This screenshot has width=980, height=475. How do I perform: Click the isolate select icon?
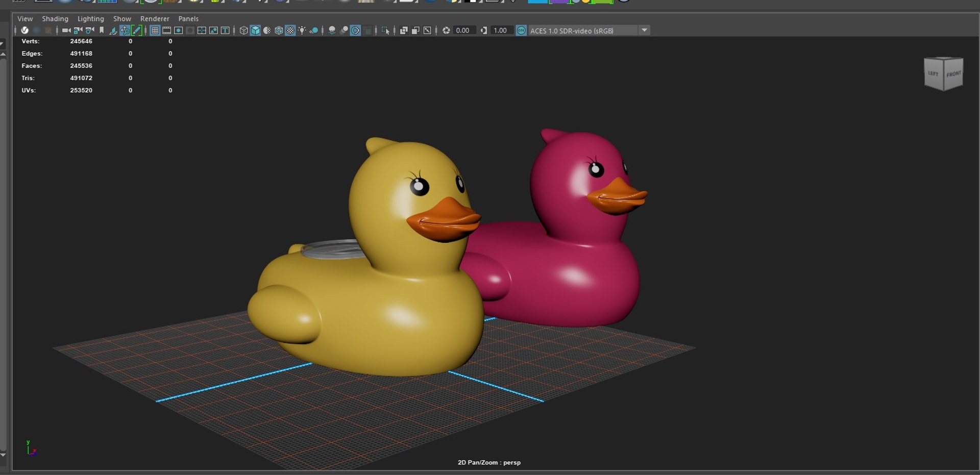[x=385, y=31]
